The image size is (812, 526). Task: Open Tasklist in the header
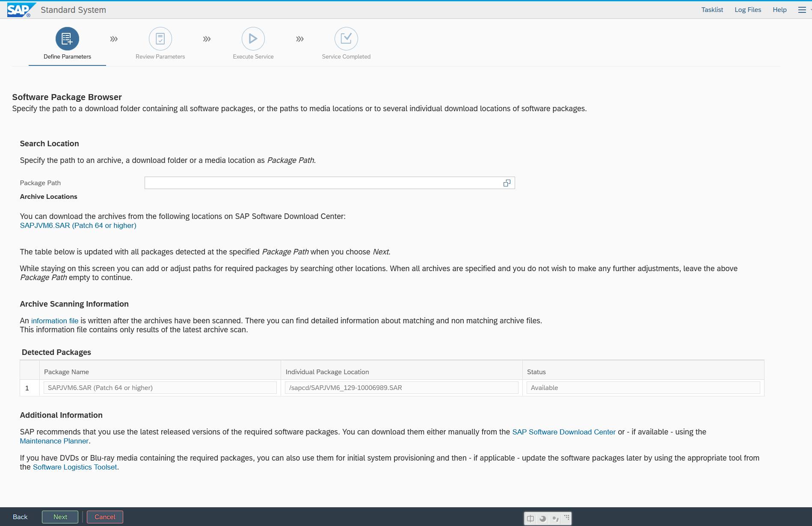click(712, 10)
